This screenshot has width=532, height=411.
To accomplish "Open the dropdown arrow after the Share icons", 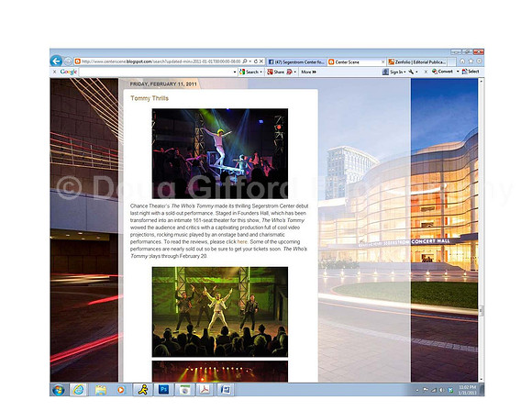I will click(x=294, y=72).
